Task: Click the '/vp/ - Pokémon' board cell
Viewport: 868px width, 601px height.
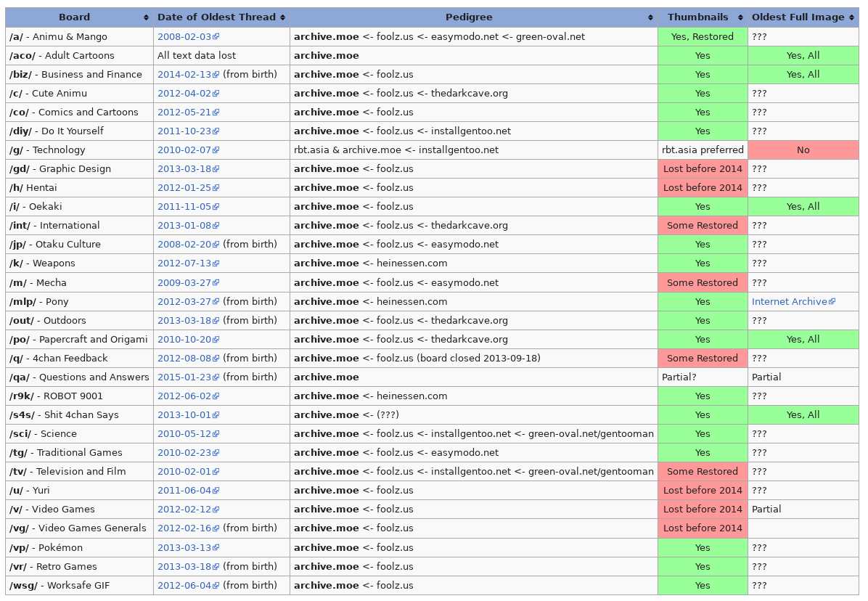Action: click(79, 548)
